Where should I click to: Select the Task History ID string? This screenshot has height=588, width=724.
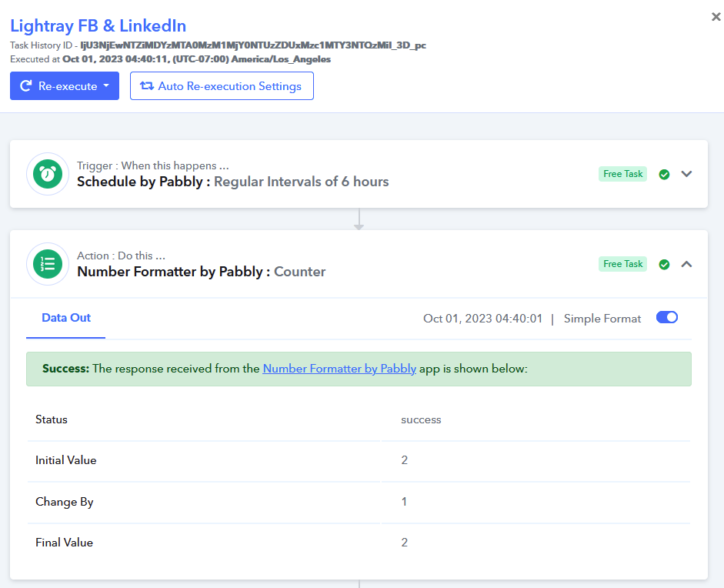click(x=253, y=45)
